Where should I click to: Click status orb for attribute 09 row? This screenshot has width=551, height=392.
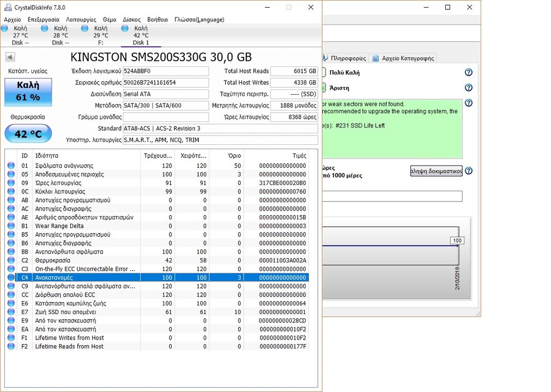pyautogui.click(x=11, y=183)
